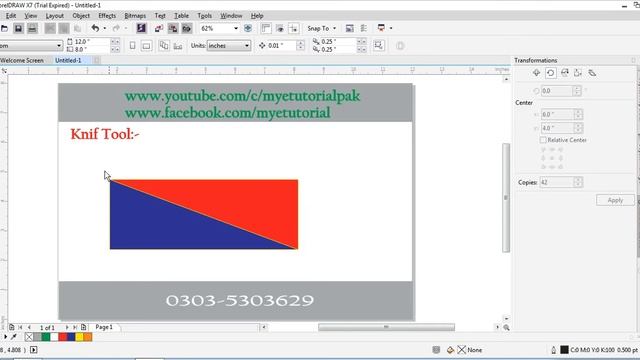The image size is (640, 360).
Task: Click the Copy icon in the toolbar
Action: tap(64, 28)
